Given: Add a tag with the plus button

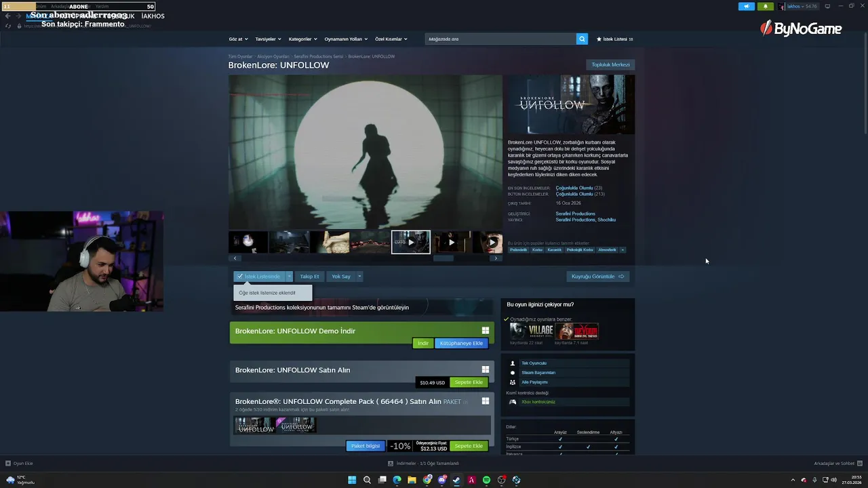Looking at the screenshot, I should (623, 249).
